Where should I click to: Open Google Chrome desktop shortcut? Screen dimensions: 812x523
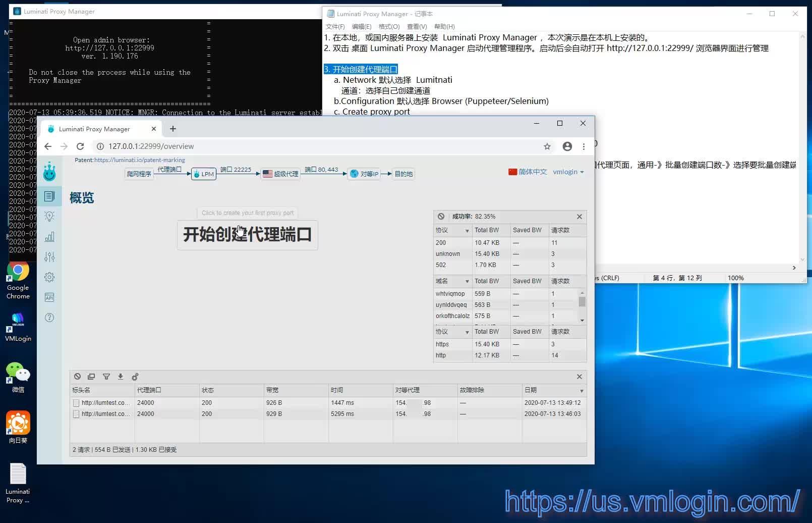[18, 281]
